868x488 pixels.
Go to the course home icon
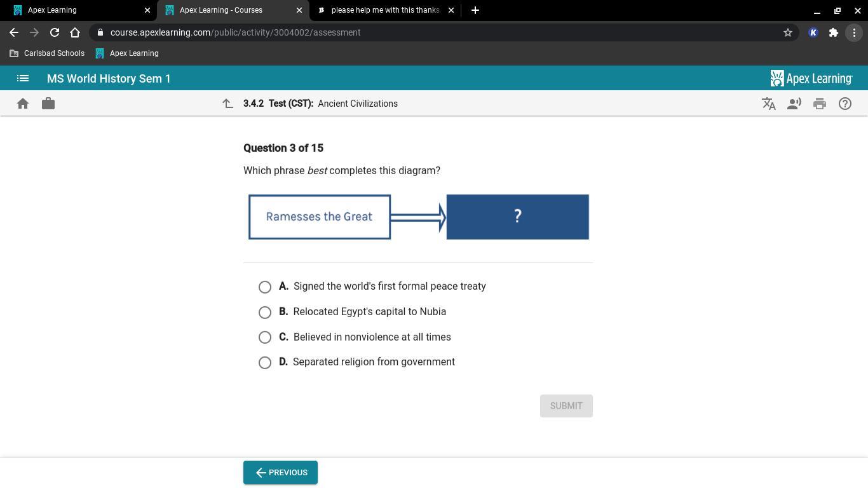tap(23, 104)
